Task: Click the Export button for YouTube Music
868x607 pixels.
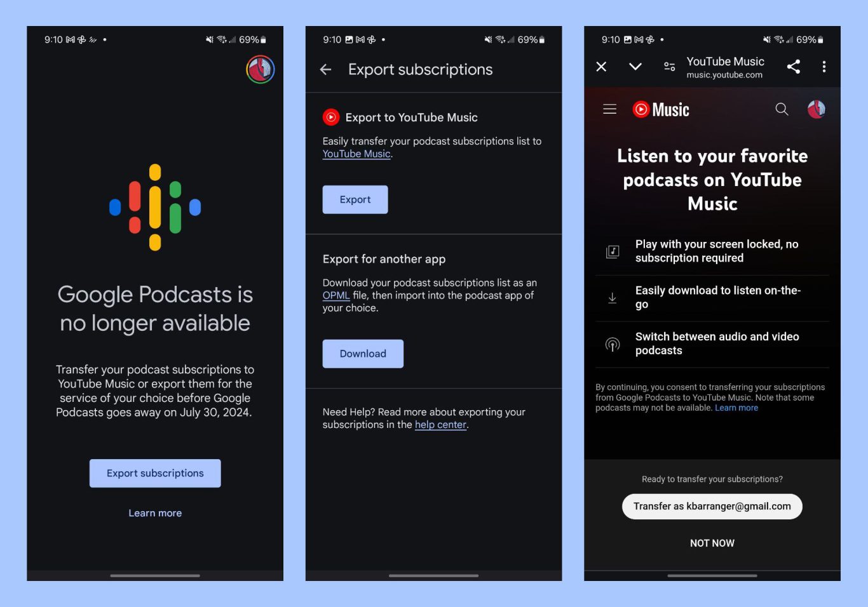Action: tap(355, 199)
